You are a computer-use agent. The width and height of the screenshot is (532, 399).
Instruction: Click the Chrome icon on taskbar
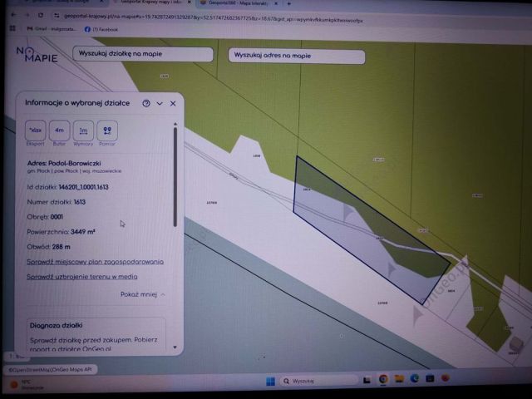tap(383, 379)
